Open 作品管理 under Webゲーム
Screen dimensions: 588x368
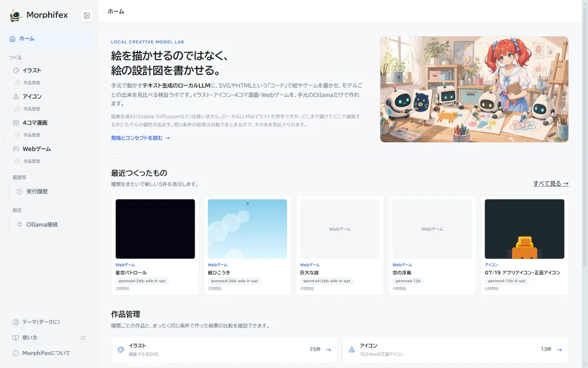tap(32, 161)
